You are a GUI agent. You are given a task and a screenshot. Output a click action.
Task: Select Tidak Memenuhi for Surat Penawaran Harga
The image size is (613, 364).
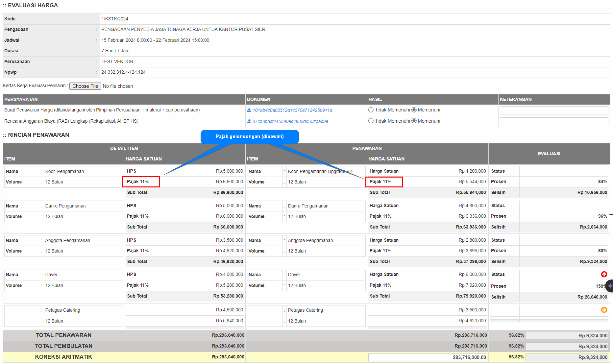point(371,110)
